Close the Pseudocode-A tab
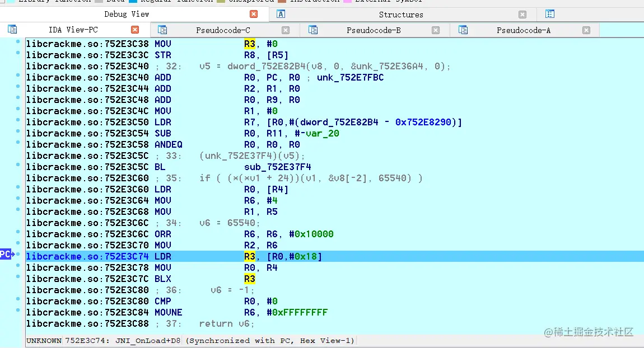The image size is (644, 348). pos(586,30)
